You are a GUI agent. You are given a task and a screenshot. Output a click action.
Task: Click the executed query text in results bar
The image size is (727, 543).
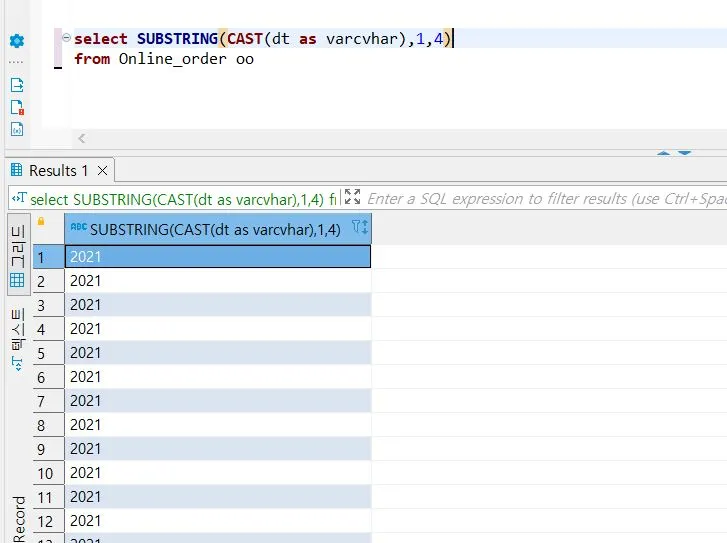pyautogui.click(x=183, y=199)
